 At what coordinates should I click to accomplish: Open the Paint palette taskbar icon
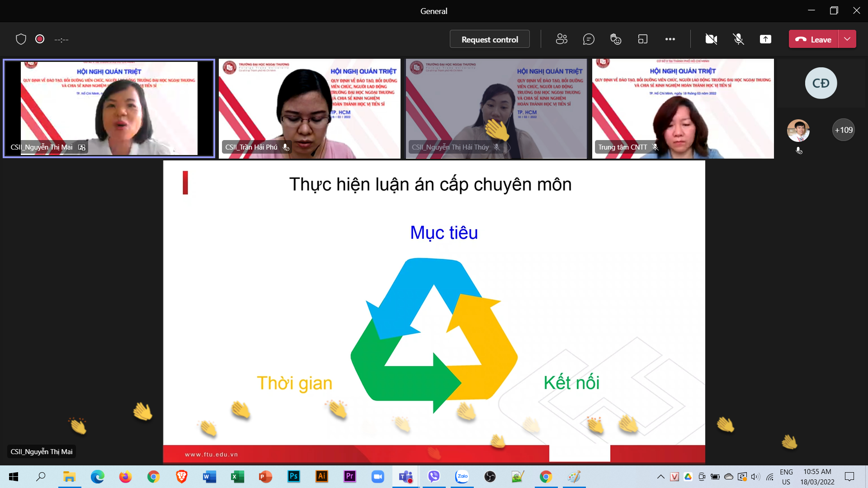pos(574,477)
